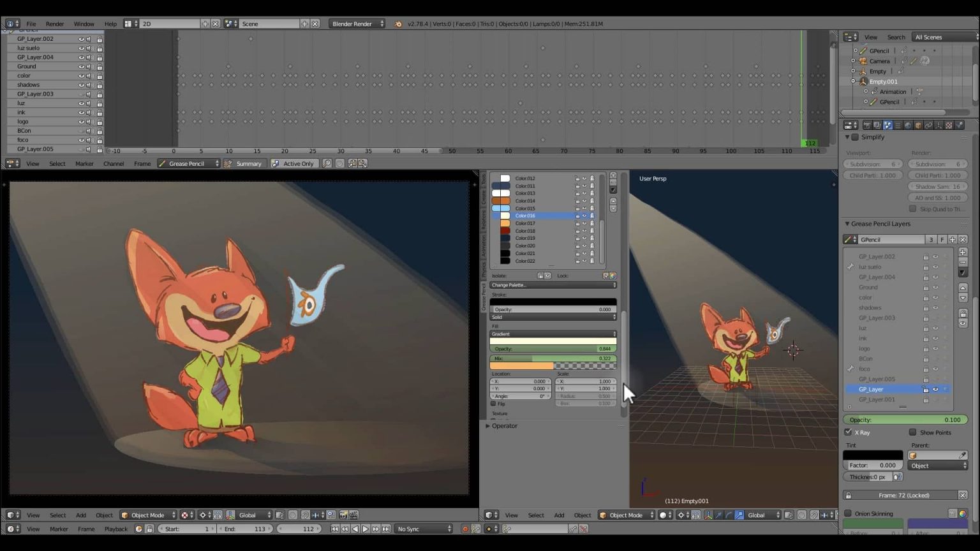
Task: Adjust the fill Mix slider
Action: [553, 358]
